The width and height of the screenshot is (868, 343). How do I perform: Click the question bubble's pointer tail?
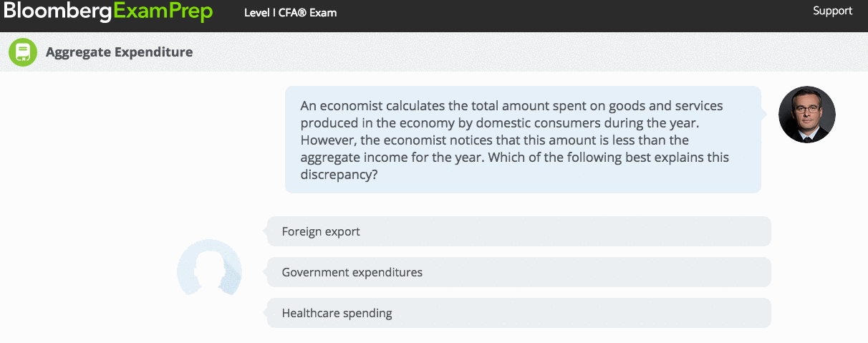coord(764,114)
